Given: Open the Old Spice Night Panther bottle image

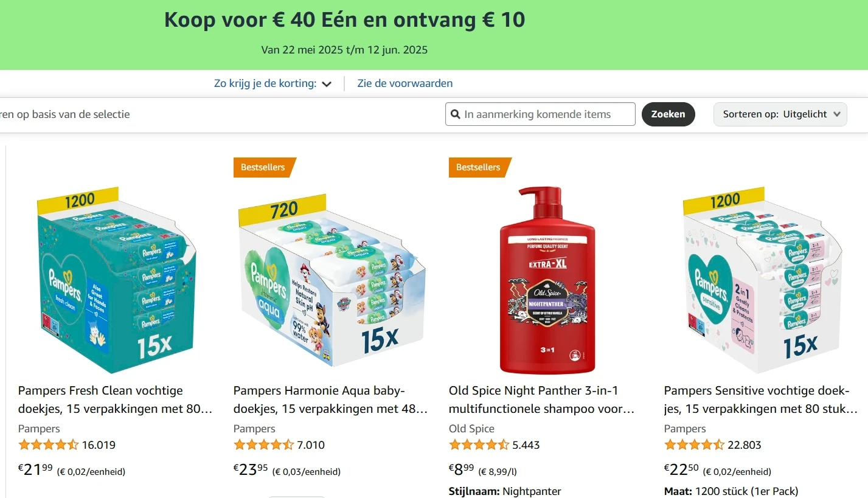Looking at the screenshot, I should (x=547, y=280).
